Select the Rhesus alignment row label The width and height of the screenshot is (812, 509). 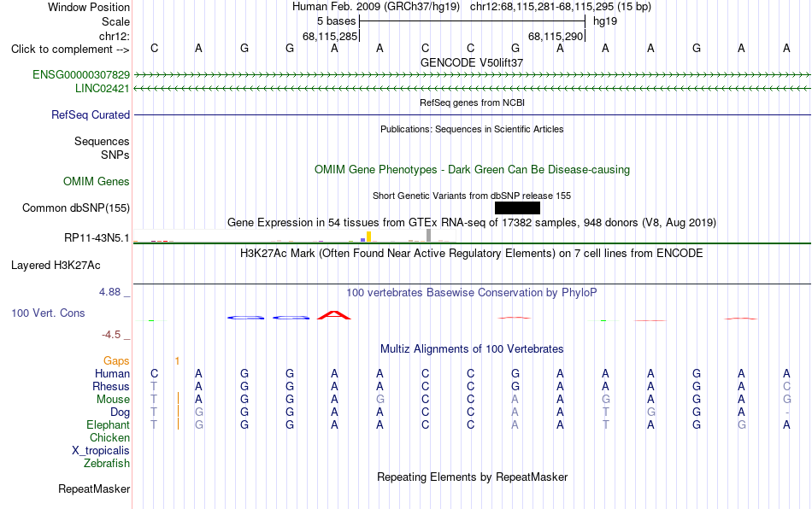click(x=111, y=386)
